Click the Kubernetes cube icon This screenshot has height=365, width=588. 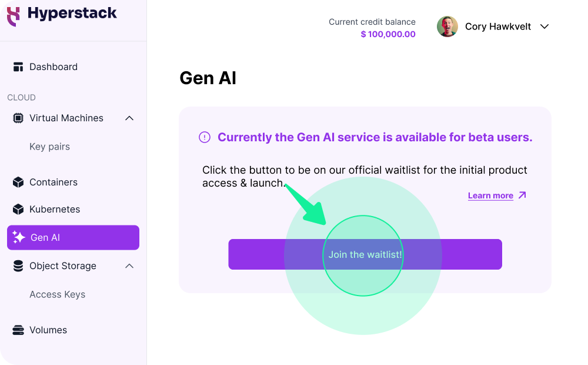[x=18, y=209]
